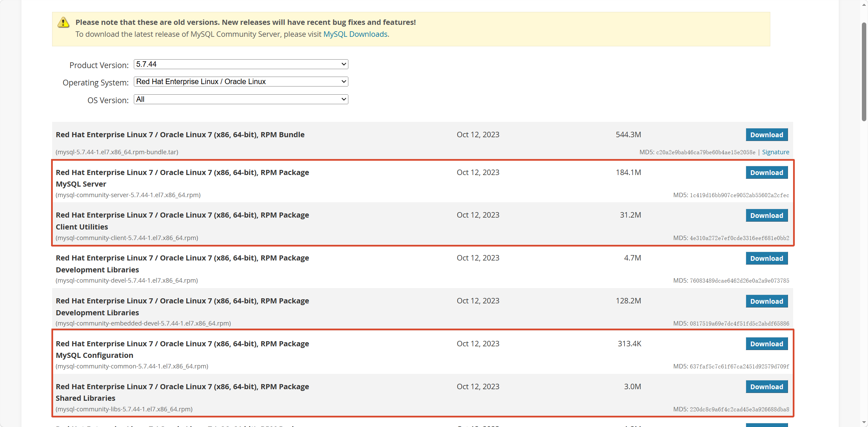This screenshot has height=427, width=868.
Task: Download the 544.3M RPM Bundle
Action: (x=767, y=135)
